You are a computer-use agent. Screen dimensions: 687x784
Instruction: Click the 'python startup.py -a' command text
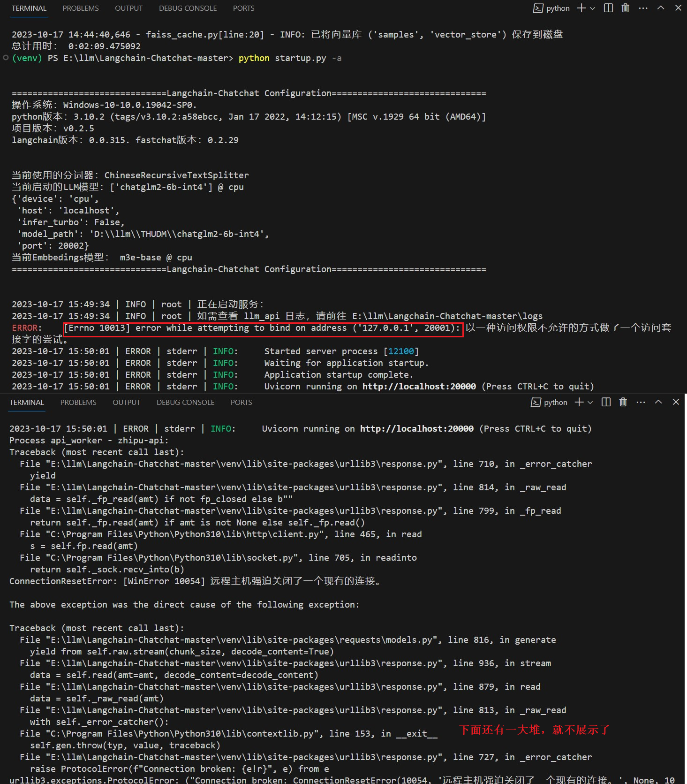point(290,58)
